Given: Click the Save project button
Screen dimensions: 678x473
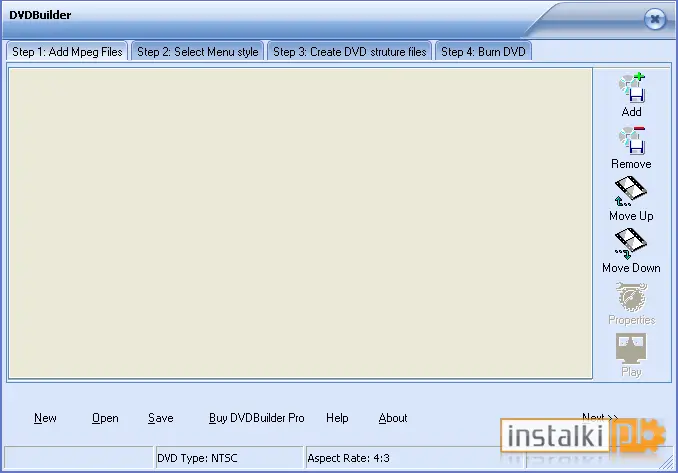Looking at the screenshot, I should point(160,418).
